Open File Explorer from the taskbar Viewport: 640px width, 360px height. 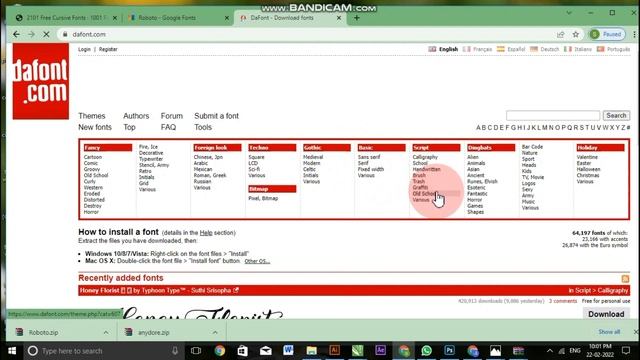click(311, 350)
